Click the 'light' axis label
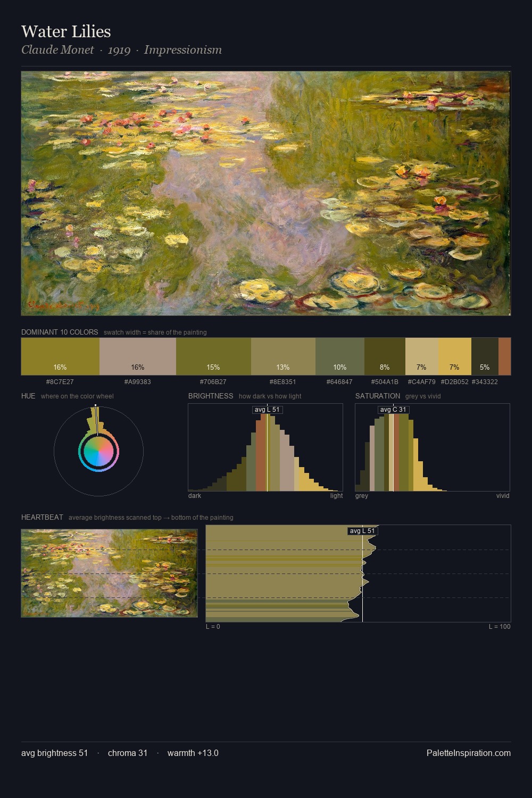 [x=337, y=496]
